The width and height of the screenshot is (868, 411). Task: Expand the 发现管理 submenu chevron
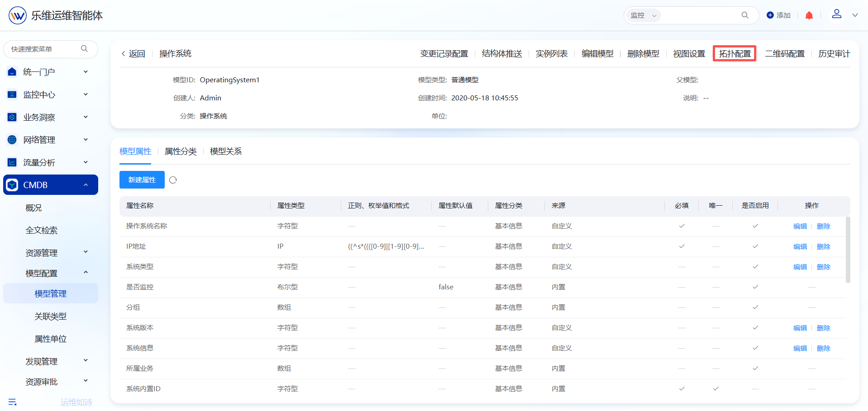[x=86, y=361]
